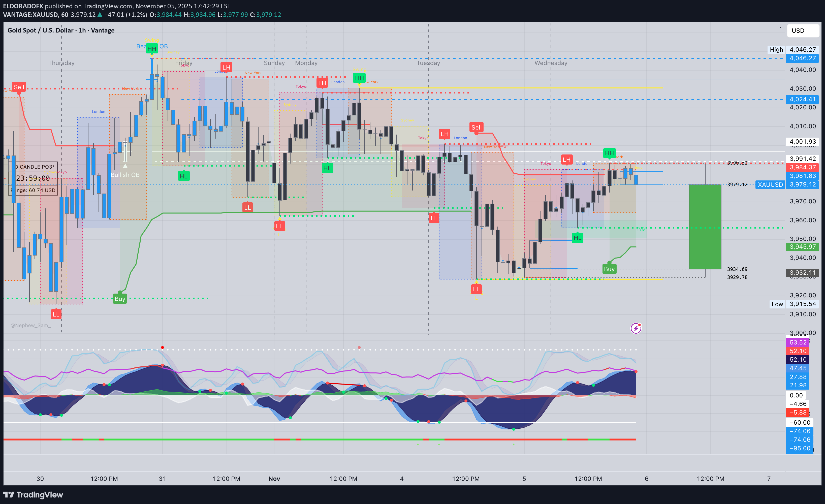Click the Buy label near Thursday 12:00 PM
This screenshot has height=504, width=825.
coord(120,299)
